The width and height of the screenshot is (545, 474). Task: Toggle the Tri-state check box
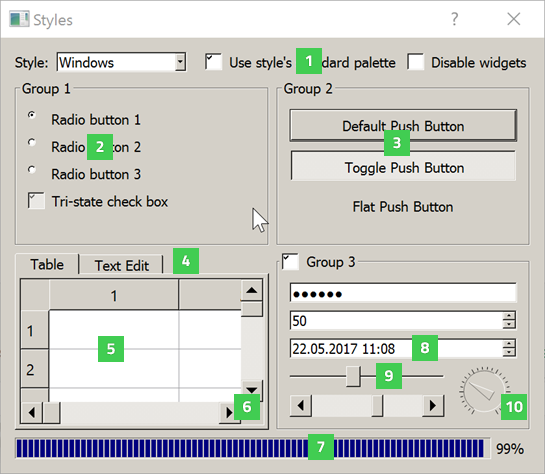click(36, 201)
